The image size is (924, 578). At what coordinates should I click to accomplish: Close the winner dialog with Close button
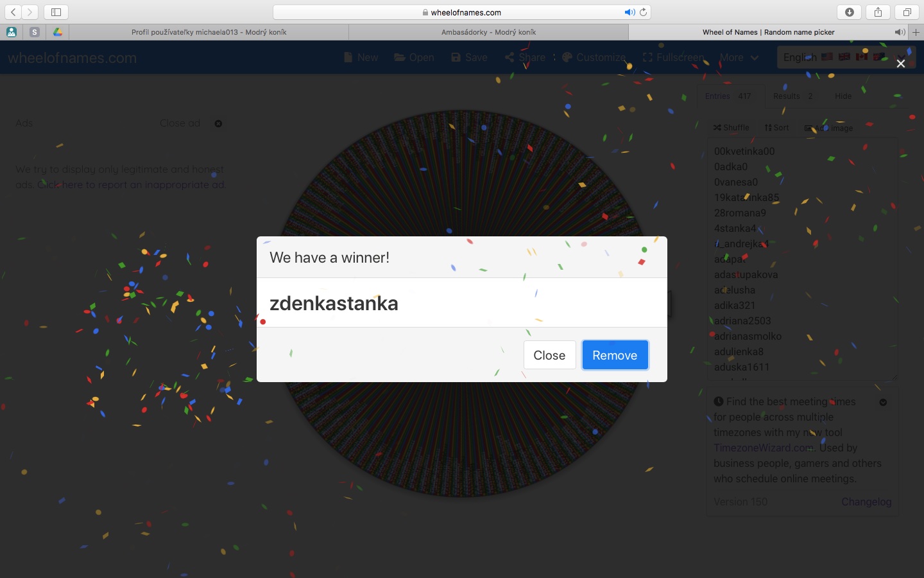(x=549, y=355)
